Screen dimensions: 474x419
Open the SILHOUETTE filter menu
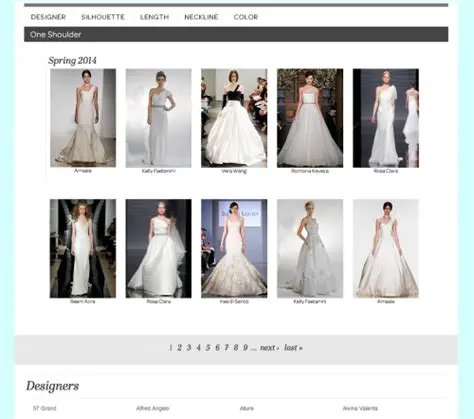pos(103,17)
